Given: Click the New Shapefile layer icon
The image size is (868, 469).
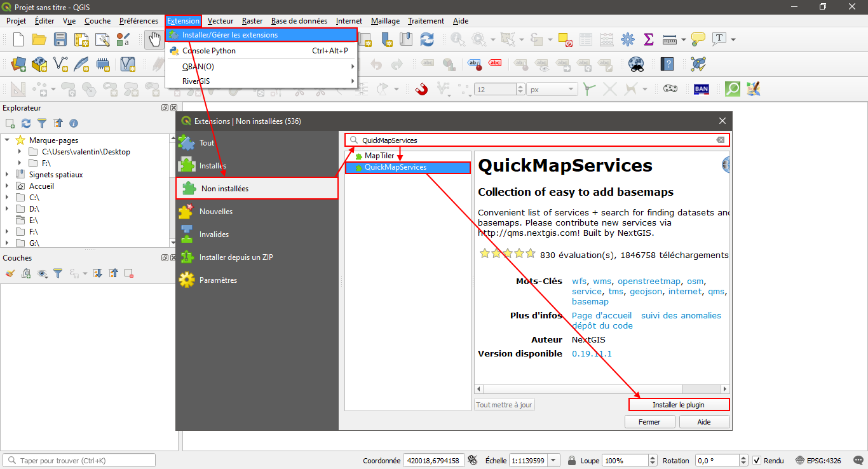Looking at the screenshot, I should 60,64.
